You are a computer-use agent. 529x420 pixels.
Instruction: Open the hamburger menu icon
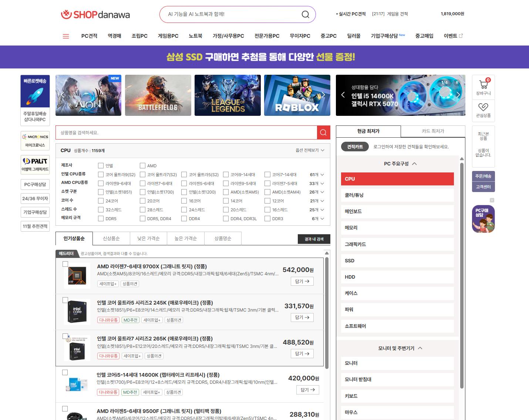click(x=66, y=36)
